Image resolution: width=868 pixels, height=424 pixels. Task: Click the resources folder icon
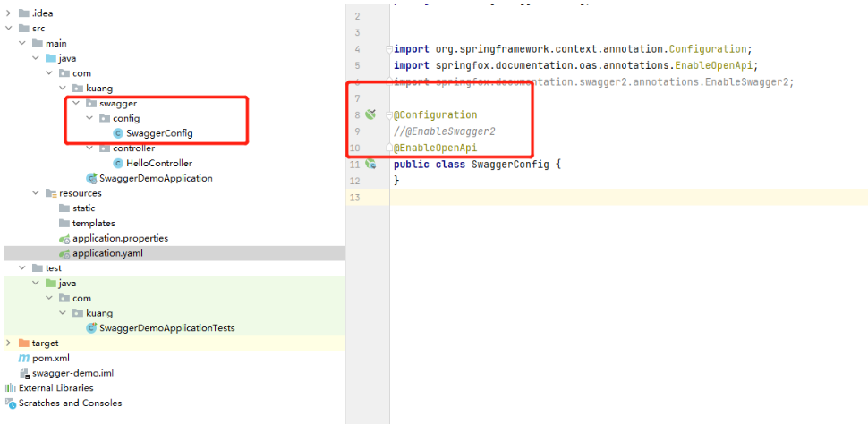point(51,194)
